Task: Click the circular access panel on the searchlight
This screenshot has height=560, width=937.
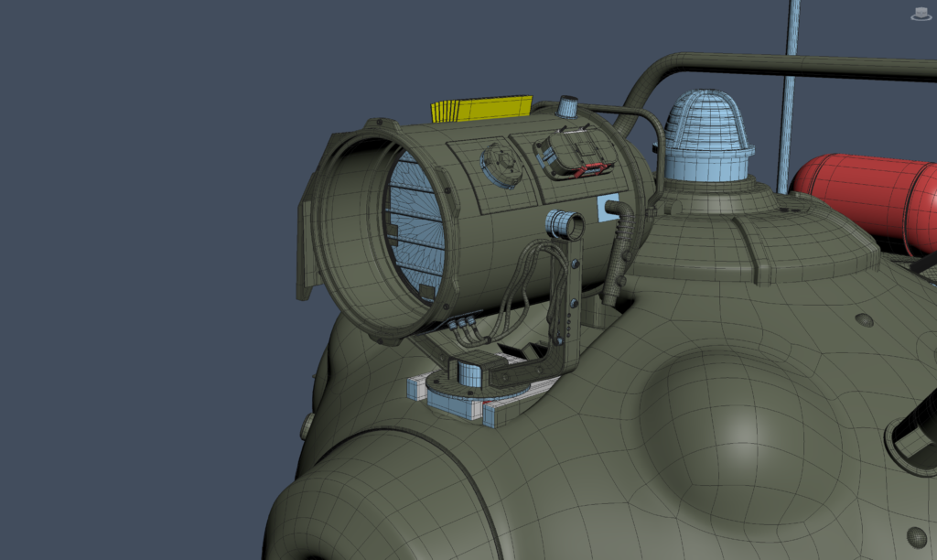Action: point(501,165)
